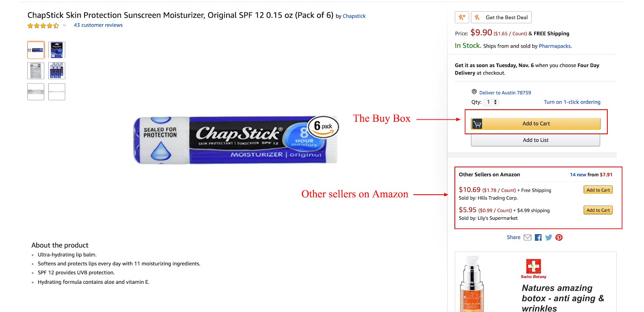Image resolution: width=644 pixels, height=312 pixels.
Task: Open 14 new offers link
Action: click(x=578, y=175)
